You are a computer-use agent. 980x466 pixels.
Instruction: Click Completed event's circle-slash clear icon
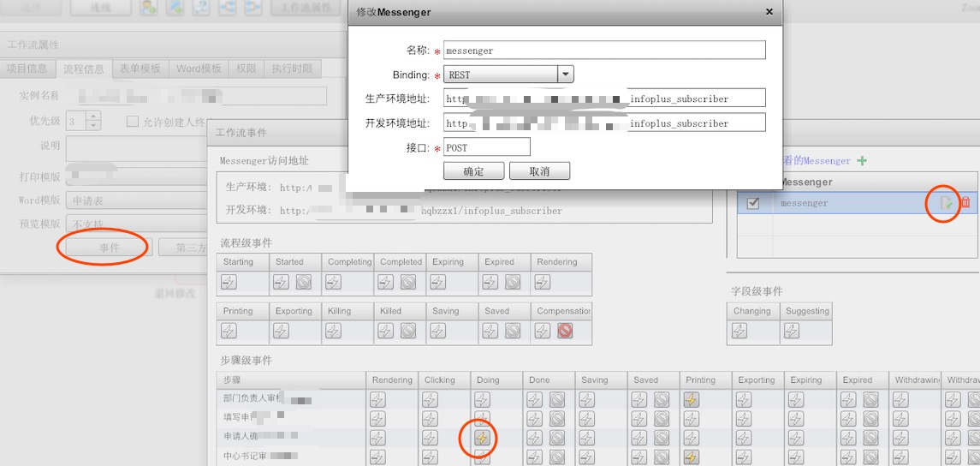[408, 283]
